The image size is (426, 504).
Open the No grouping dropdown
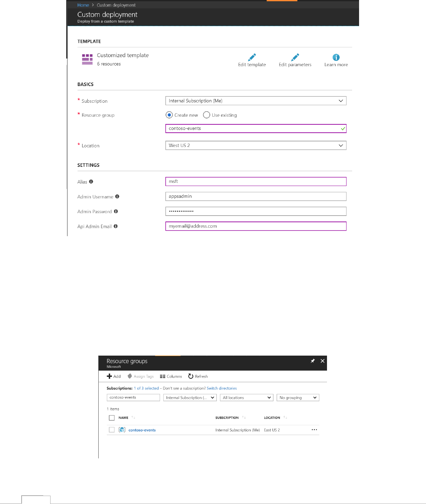[x=298, y=397]
